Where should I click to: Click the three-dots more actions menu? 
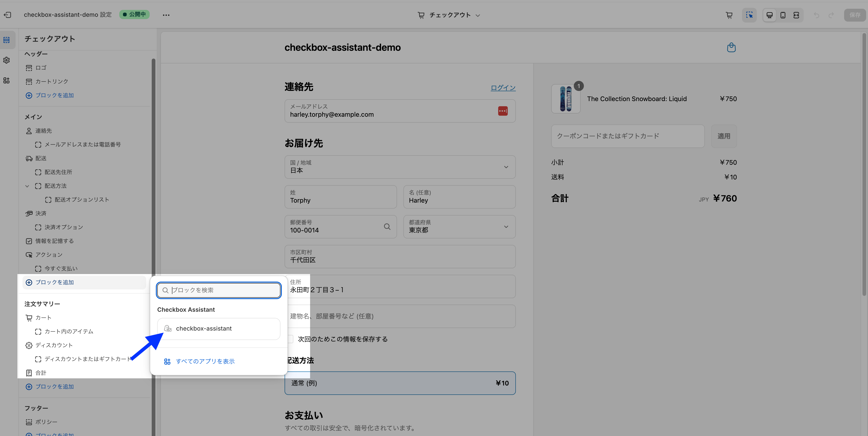[166, 15]
